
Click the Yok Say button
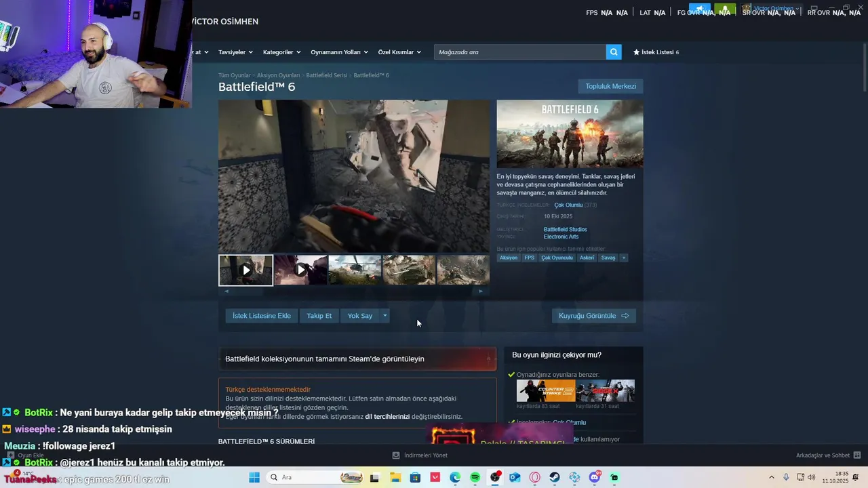pyautogui.click(x=360, y=316)
